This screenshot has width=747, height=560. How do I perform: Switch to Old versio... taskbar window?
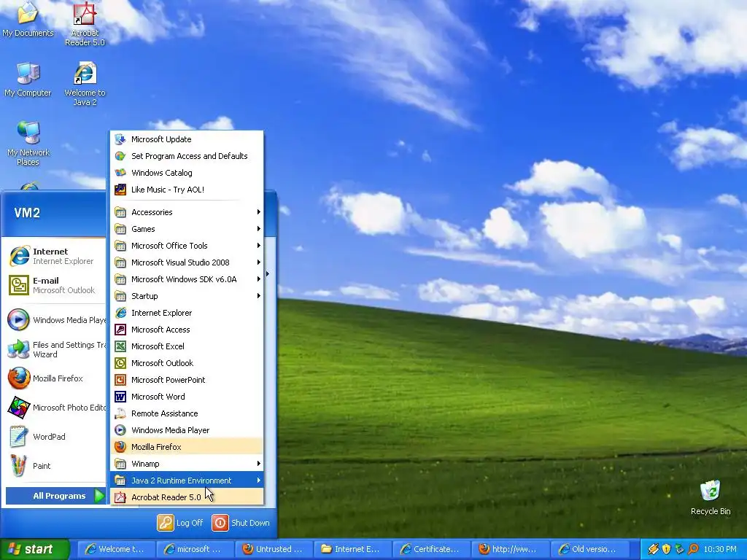click(589, 549)
